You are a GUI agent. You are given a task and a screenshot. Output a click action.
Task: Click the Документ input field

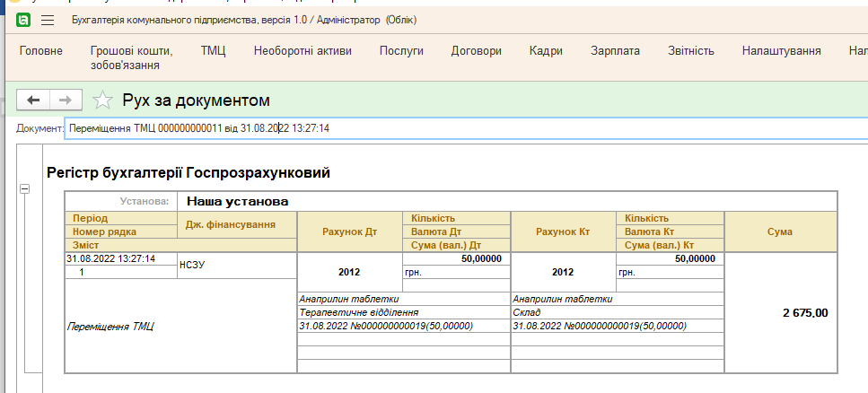466,128
